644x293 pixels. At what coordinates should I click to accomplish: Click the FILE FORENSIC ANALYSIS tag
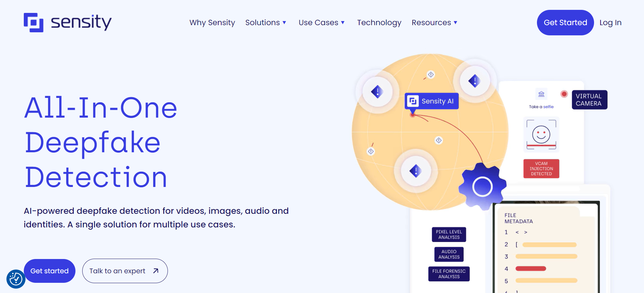(x=449, y=274)
